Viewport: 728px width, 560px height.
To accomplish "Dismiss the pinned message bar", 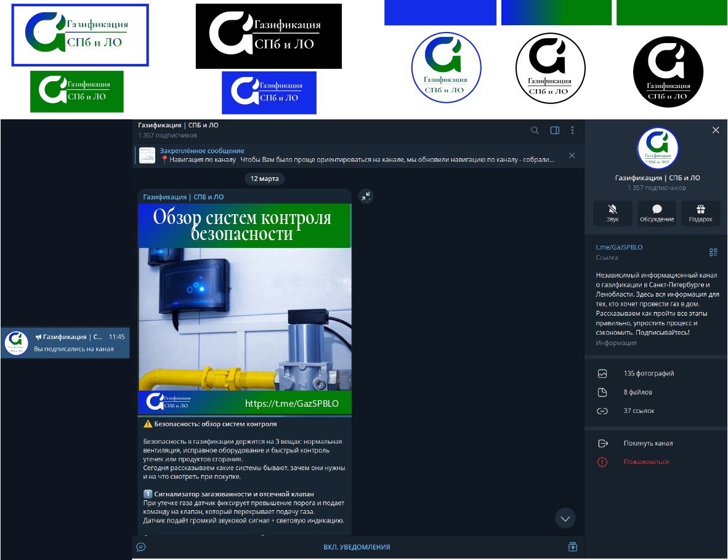I will [572, 156].
